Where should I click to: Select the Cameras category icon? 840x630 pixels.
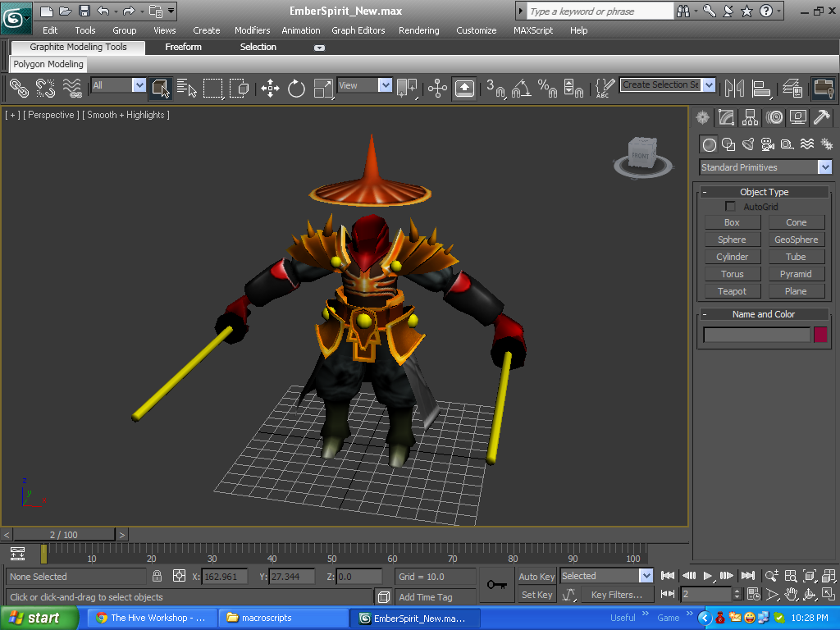768,144
